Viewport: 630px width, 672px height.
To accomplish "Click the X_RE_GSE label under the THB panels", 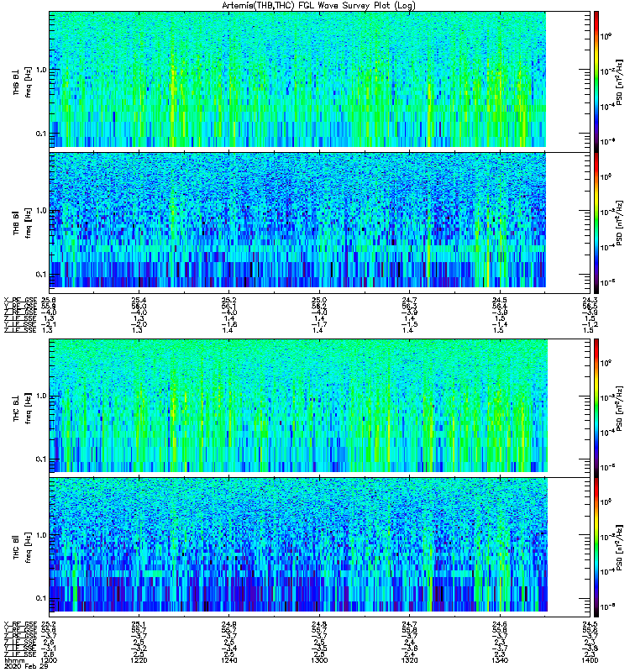I will click(x=20, y=300).
